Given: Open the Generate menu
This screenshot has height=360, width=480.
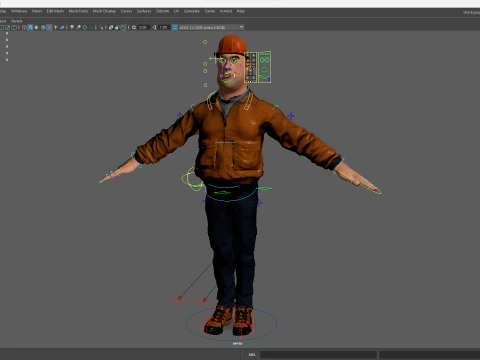Looking at the screenshot, I should 192,11.
